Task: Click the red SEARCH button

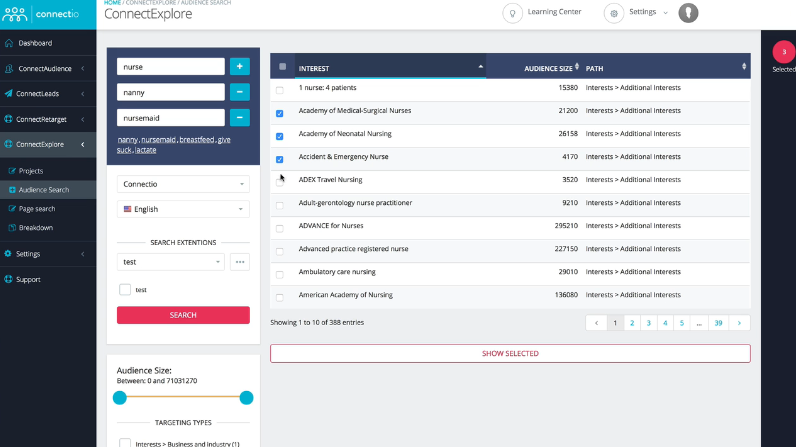Action: [183, 315]
